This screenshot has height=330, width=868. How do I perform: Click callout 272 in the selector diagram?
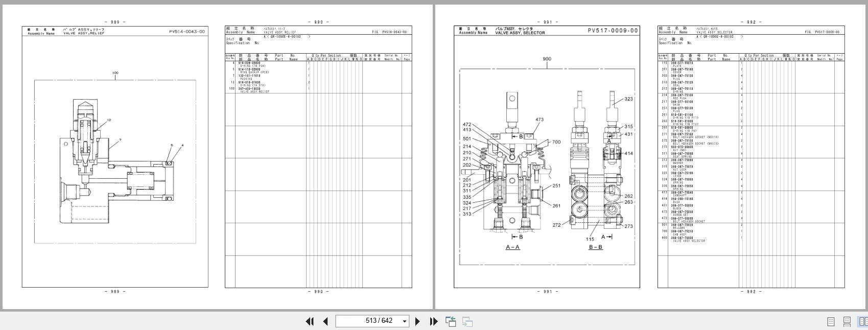(x=556, y=225)
